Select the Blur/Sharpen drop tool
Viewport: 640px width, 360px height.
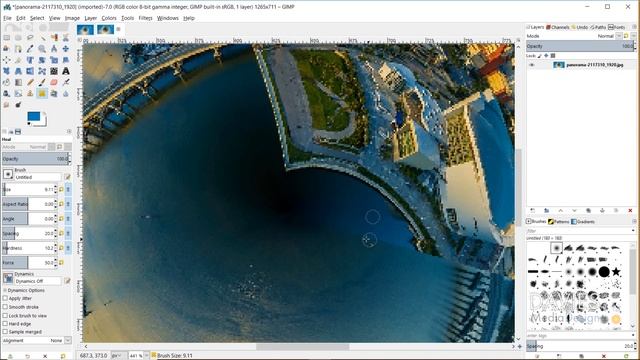pyautogui.click(x=66, y=93)
